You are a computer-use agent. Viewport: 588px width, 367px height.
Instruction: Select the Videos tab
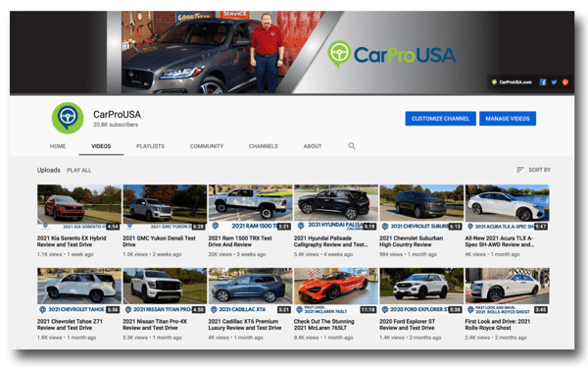101,146
